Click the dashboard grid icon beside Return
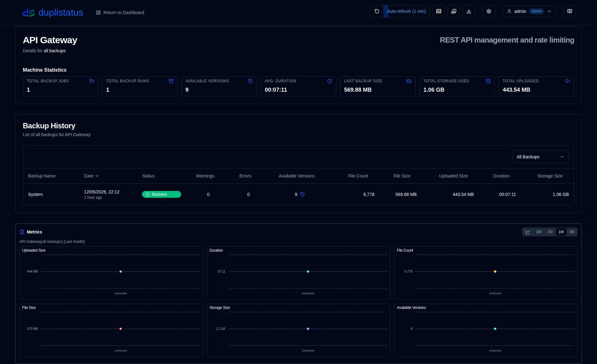The image size is (597, 364). point(98,13)
